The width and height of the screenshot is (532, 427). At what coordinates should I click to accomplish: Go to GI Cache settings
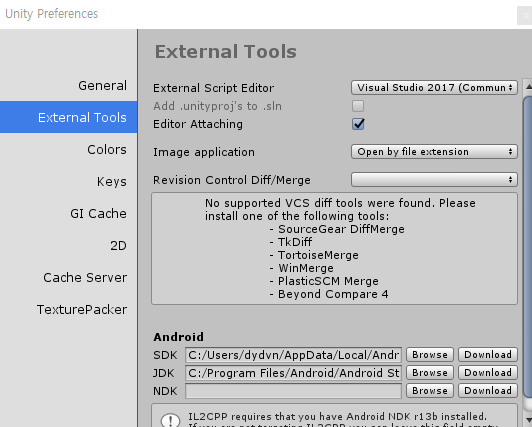point(98,213)
